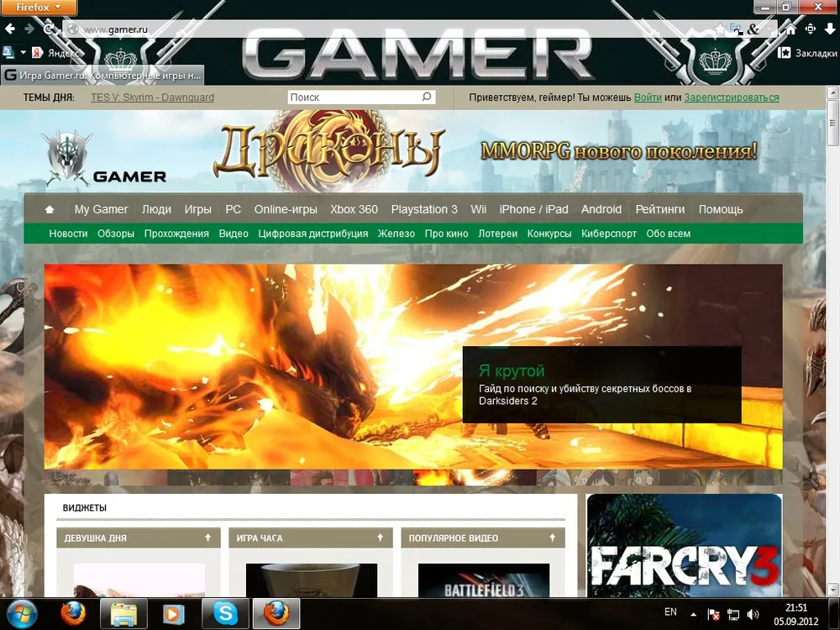The image size is (840, 630).
Task: Open Рейтинги in navigation
Action: tap(660, 209)
